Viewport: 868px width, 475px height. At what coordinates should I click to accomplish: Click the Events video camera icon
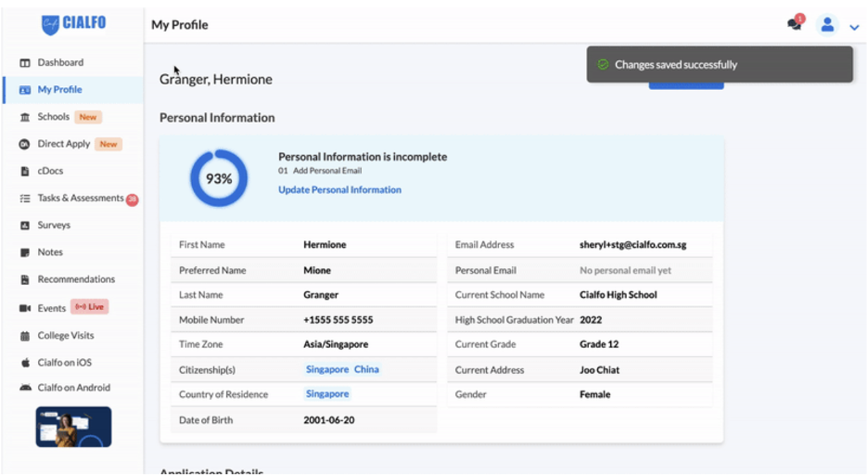pyautogui.click(x=25, y=308)
